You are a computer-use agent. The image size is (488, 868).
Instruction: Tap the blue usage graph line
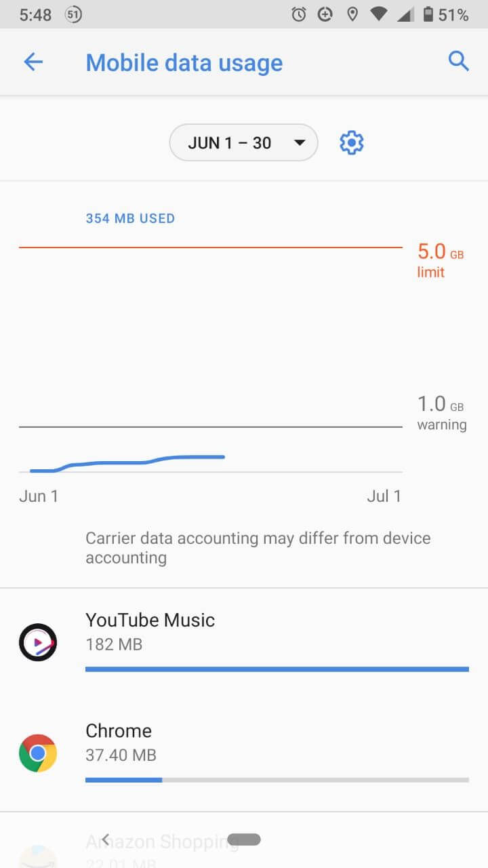[x=136, y=462]
